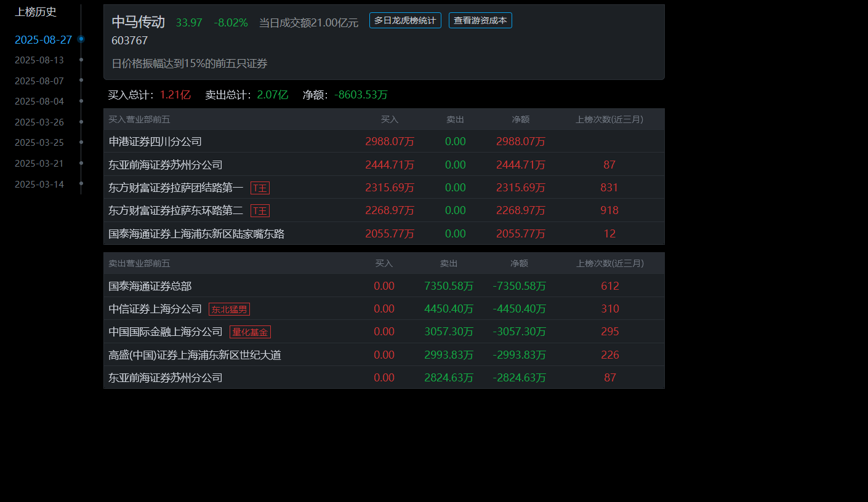The image size is (868, 502).
Task: Select history date 2025-08-13
Action: [39, 60]
